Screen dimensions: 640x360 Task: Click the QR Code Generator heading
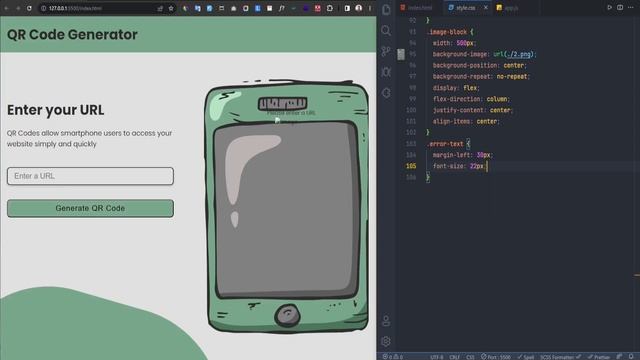72,35
